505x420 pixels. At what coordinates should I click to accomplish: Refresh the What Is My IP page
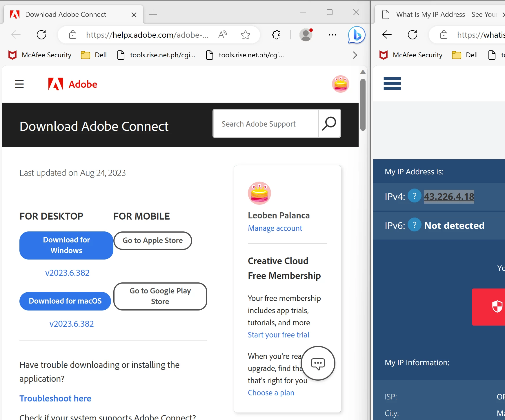click(x=413, y=35)
